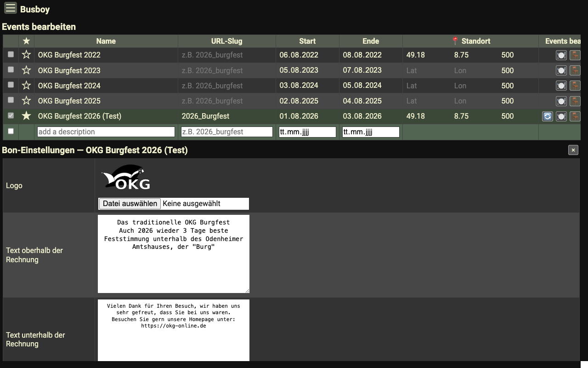Screen dimensions: 588x368
Task: Select the OKG Burgfest 2024 checkbox
Action: coord(11,85)
